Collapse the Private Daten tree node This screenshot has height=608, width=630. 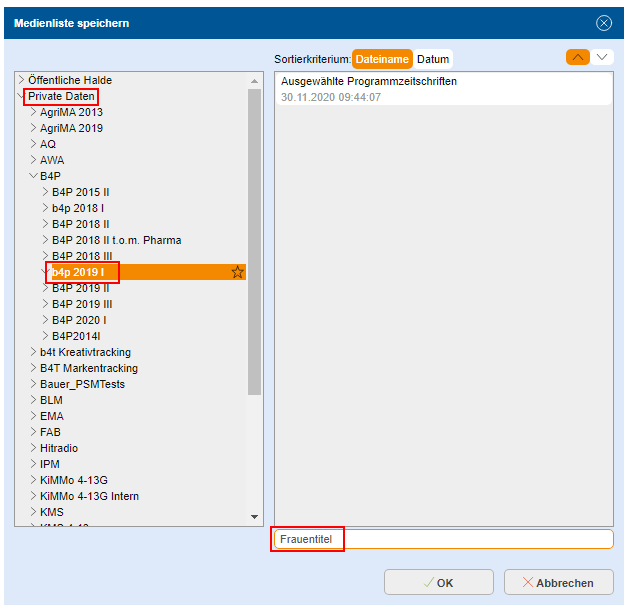tap(21, 96)
